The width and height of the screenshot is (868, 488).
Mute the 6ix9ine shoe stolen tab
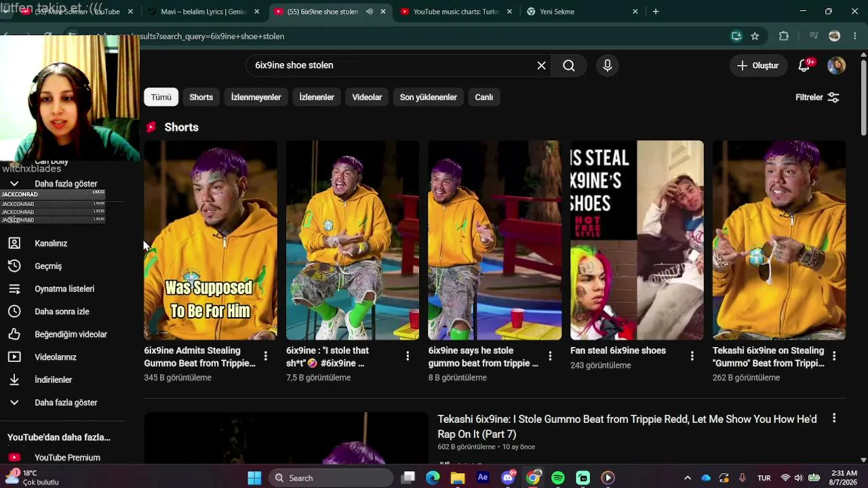coord(370,12)
